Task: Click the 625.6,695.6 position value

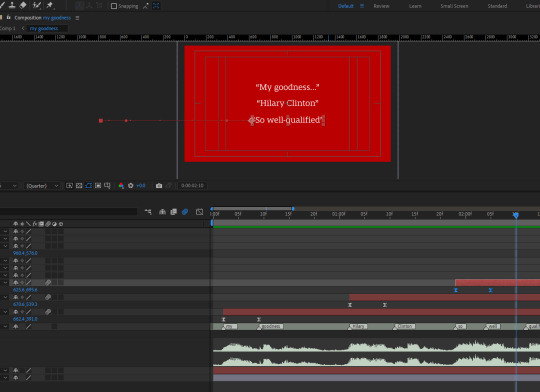Action: coord(25,290)
